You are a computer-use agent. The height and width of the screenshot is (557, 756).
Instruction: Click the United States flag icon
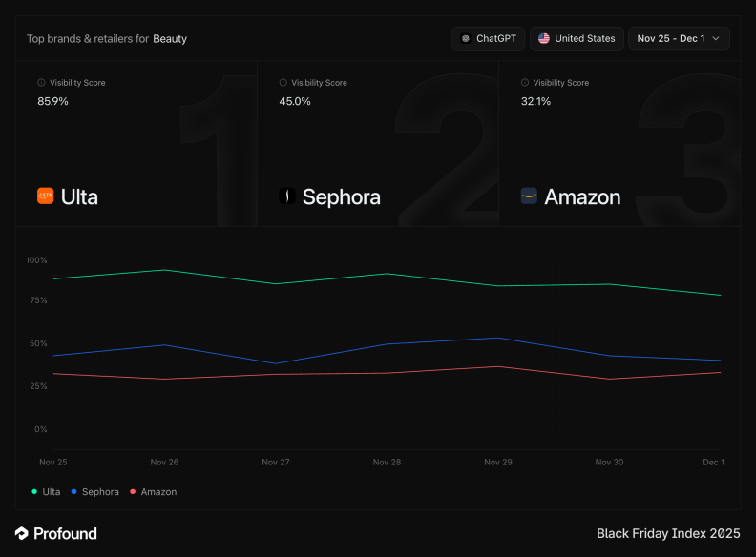[544, 38]
